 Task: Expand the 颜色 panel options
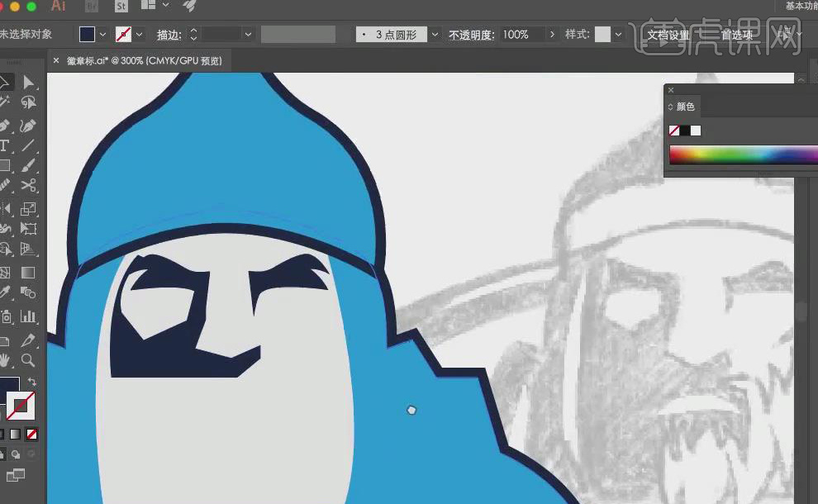pos(670,107)
